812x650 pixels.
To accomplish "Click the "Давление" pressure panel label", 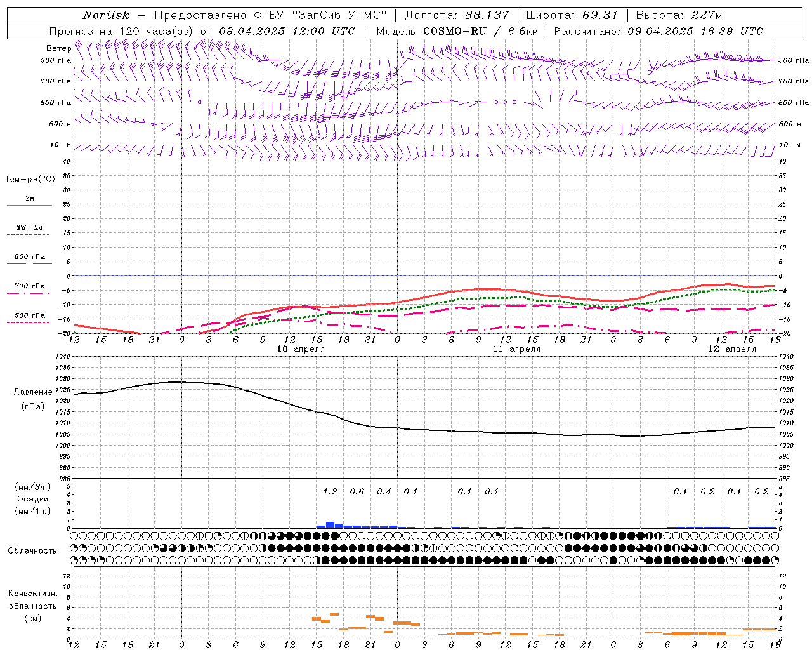I will (x=33, y=392).
